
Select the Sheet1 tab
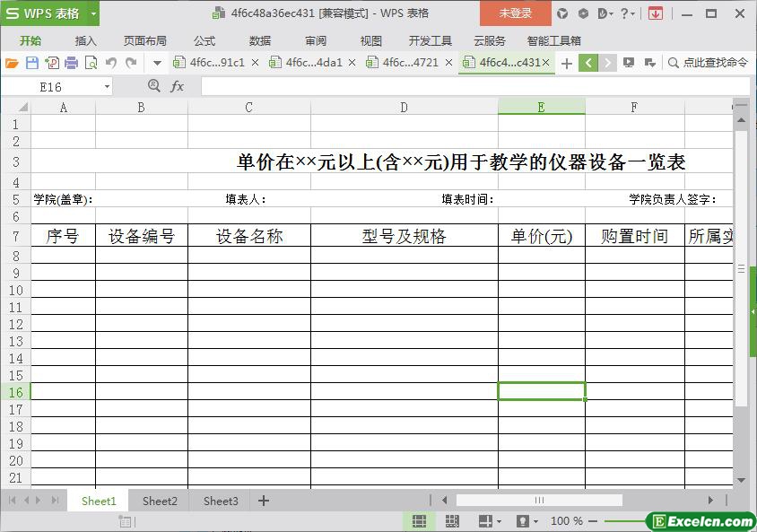coord(99,501)
